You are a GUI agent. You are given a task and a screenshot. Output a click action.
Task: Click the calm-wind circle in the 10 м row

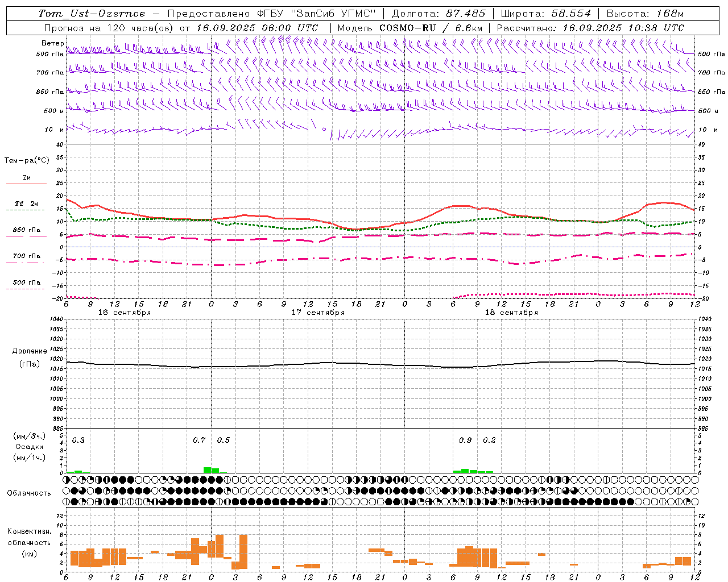[x=324, y=130]
